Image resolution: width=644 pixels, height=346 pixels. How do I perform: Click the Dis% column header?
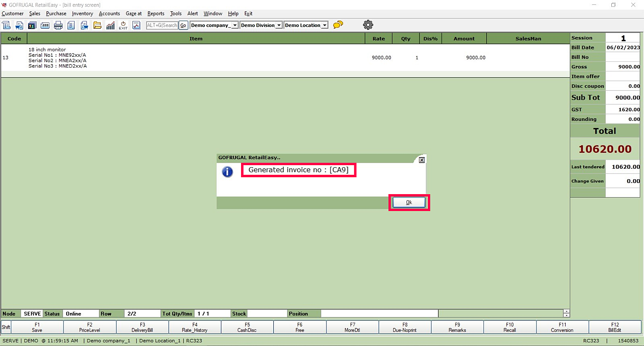coord(430,39)
